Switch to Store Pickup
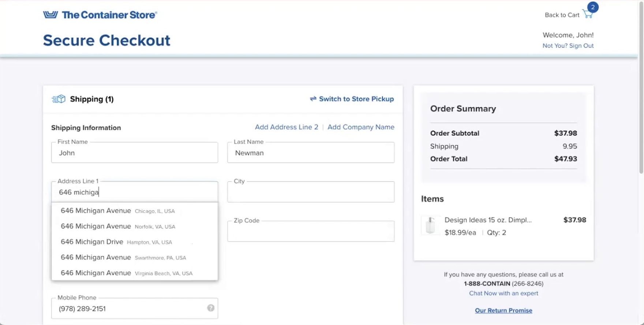Screen dimensions: 644x325 356,99
